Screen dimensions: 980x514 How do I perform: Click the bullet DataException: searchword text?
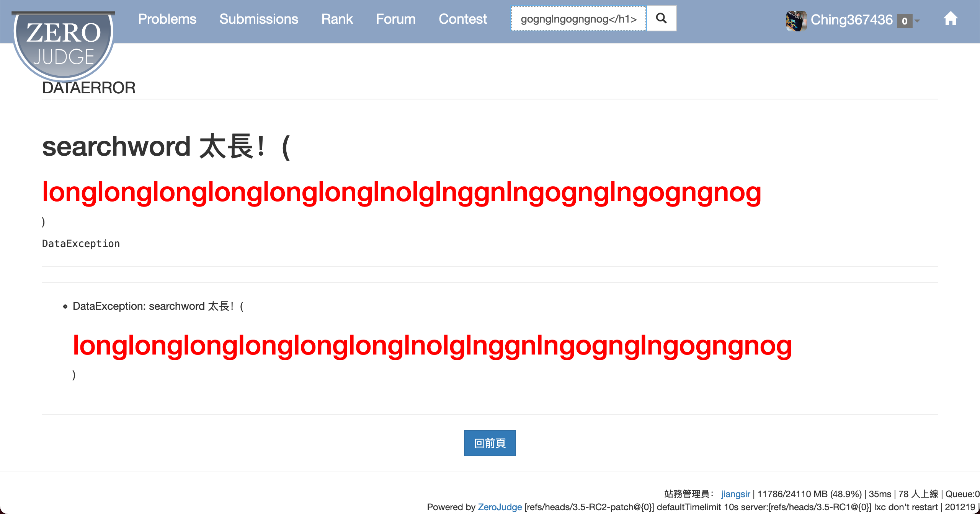click(158, 306)
